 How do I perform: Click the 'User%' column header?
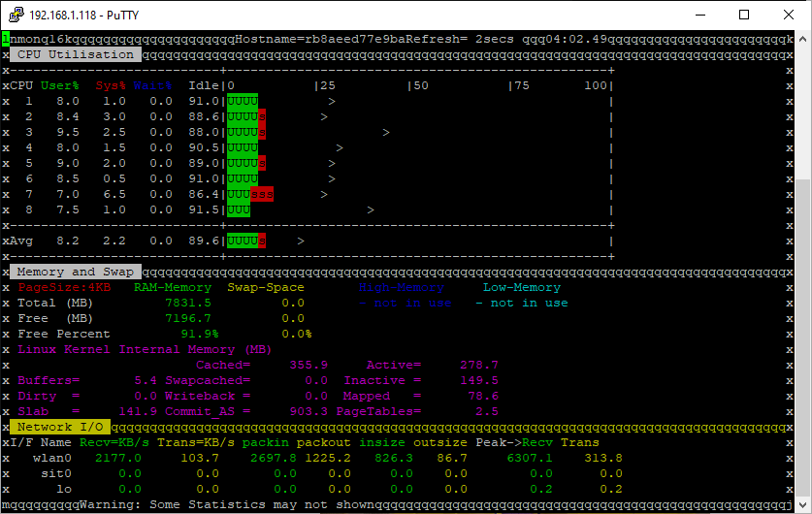coord(60,85)
